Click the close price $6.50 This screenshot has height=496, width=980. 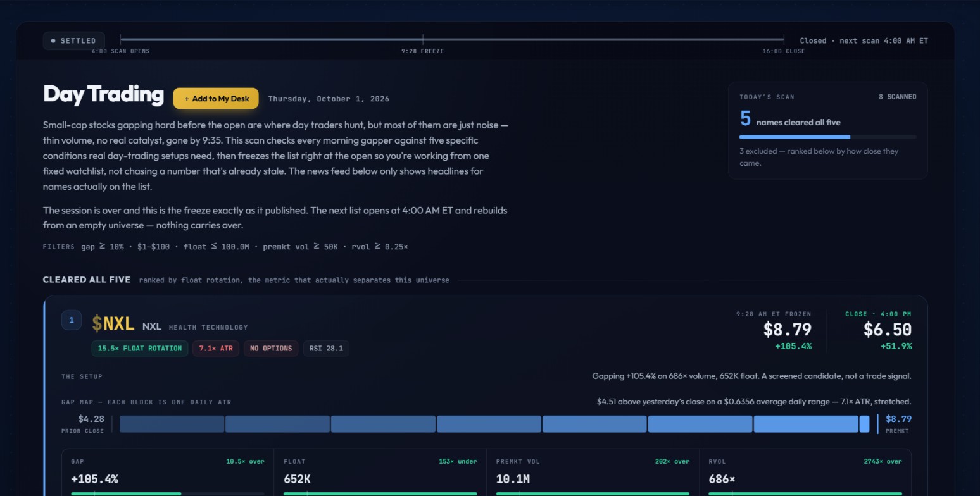pyautogui.click(x=888, y=330)
